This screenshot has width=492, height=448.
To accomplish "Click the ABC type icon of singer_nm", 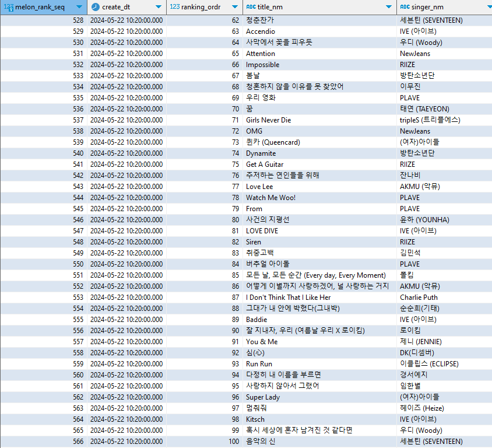I will pos(405,7).
